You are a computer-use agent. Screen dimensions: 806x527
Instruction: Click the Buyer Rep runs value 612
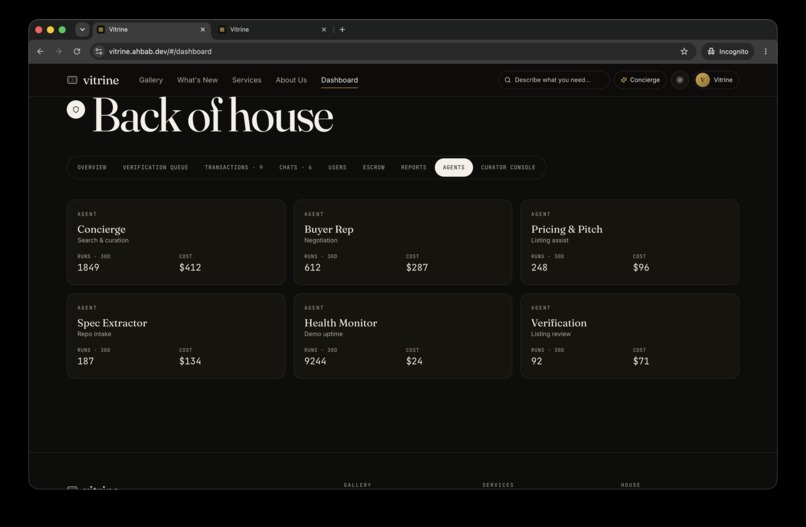tap(312, 267)
